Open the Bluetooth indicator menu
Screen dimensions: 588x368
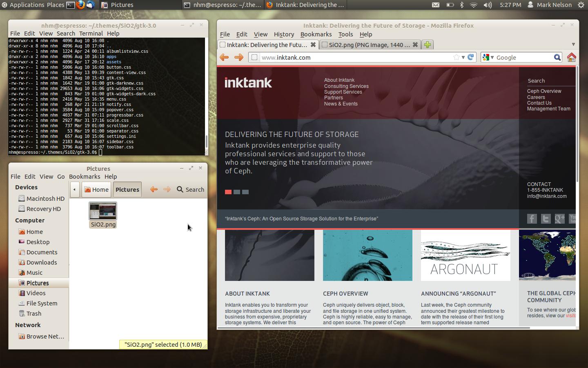pyautogui.click(x=462, y=5)
